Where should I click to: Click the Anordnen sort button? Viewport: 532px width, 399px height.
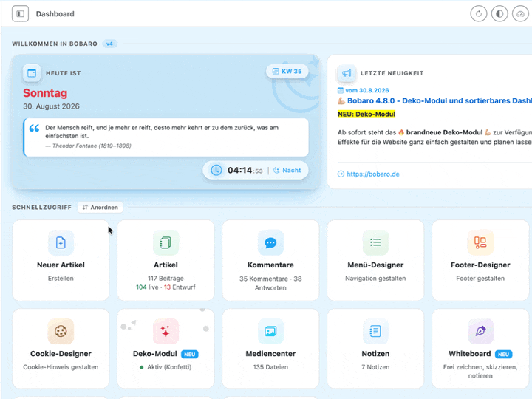point(100,208)
